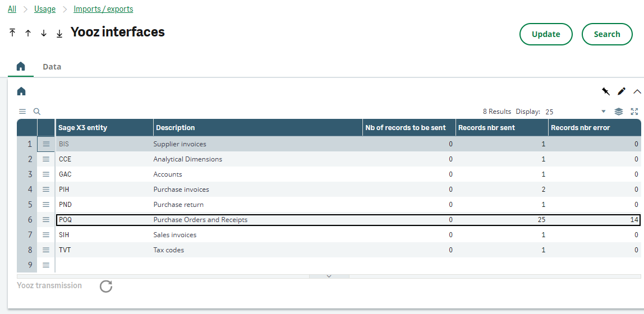Open grid hamburger menu icon

coord(22,111)
